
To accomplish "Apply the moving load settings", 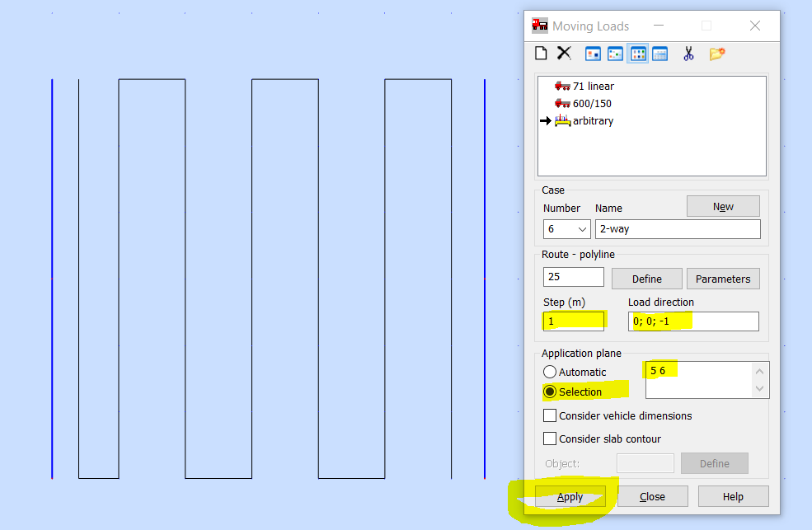I will pyautogui.click(x=570, y=496).
